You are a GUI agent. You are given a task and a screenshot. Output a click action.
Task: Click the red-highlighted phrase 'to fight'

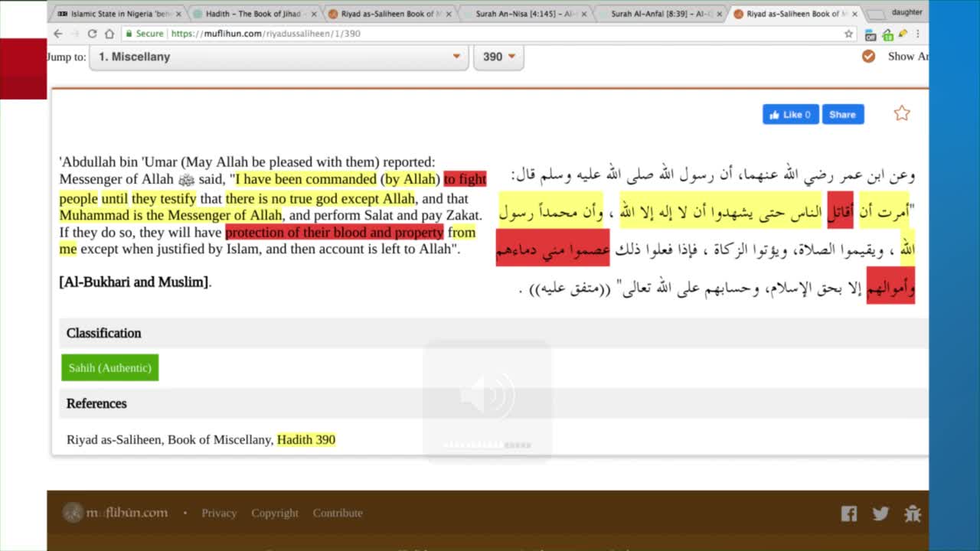(465, 179)
